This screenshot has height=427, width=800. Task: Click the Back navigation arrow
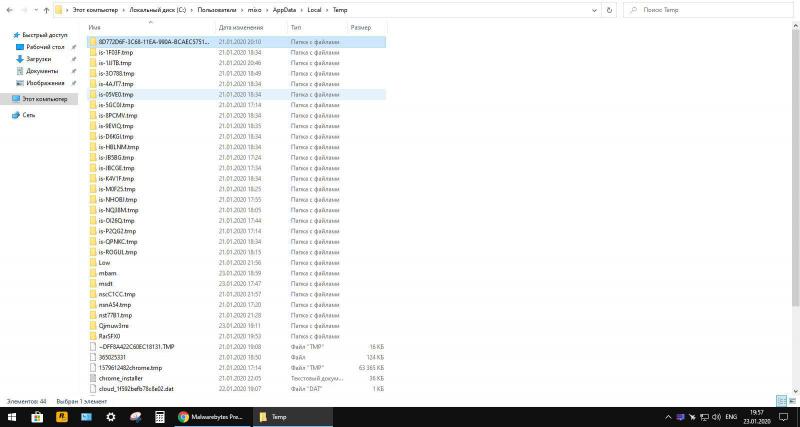(8, 9)
